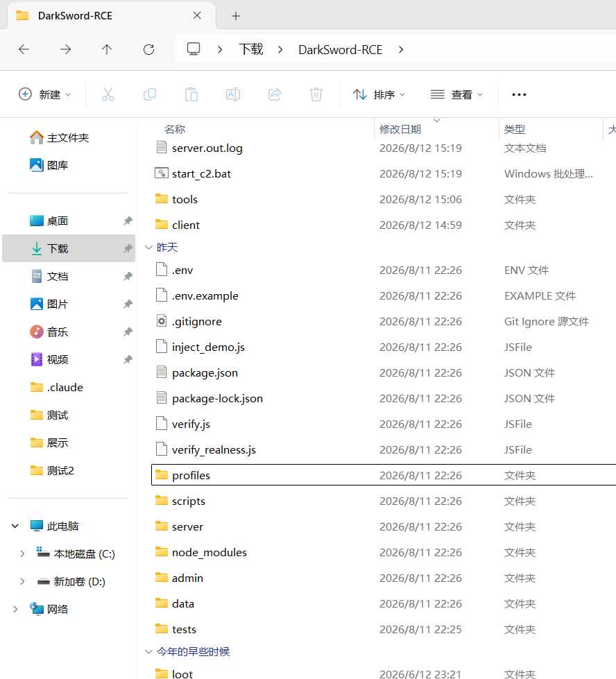This screenshot has width=616, height=679.
Task: Click the pin icon next to 视频
Action: [128, 359]
